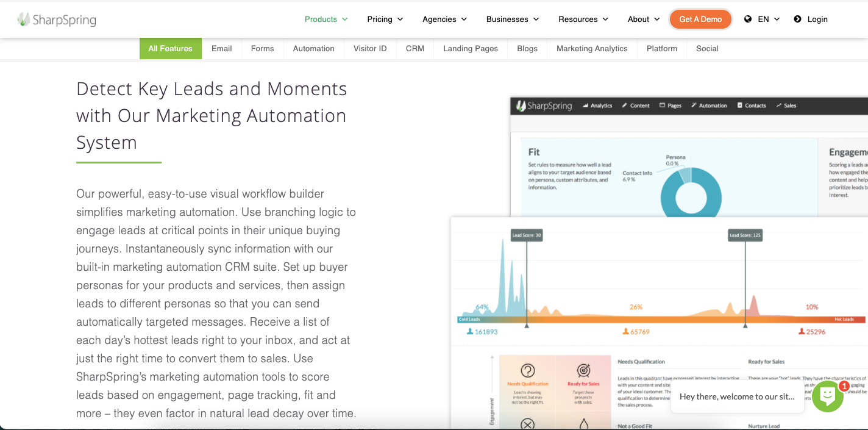Expand the Resources menu
The image size is (868, 430).
tap(583, 20)
